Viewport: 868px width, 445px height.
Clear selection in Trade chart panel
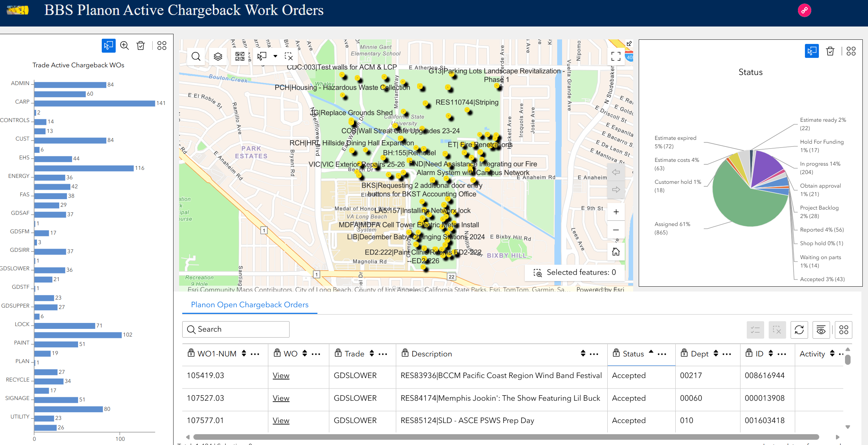point(141,46)
